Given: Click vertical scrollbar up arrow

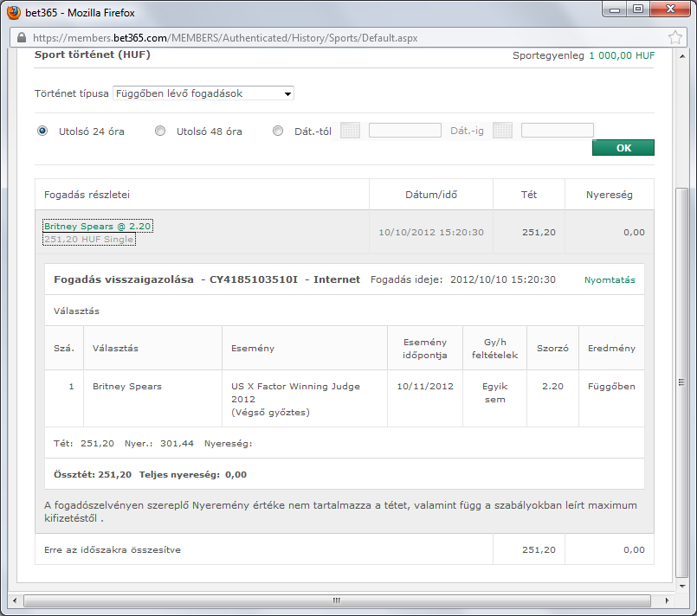Looking at the screenshot, I should click(x=682, y=56).
